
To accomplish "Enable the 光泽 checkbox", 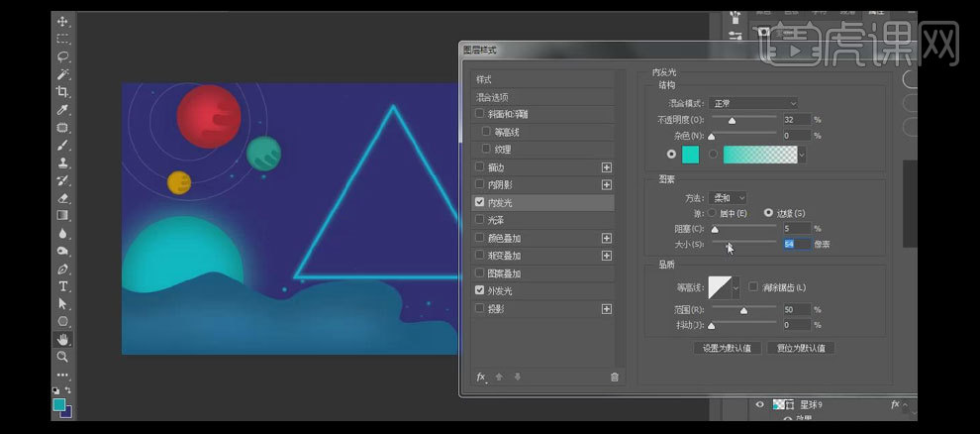I will [479, 220].
